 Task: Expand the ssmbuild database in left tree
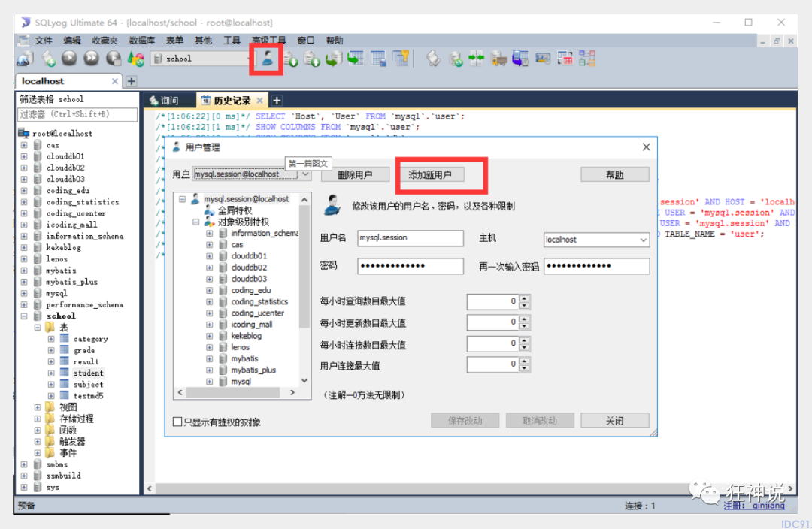tap(24, 475)
